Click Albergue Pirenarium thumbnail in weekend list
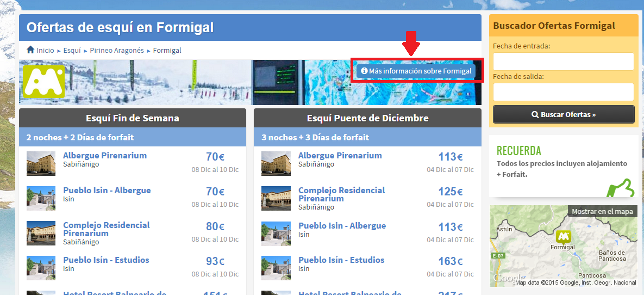The width and height of the screenshot is (644, 295). coord(41,163)
